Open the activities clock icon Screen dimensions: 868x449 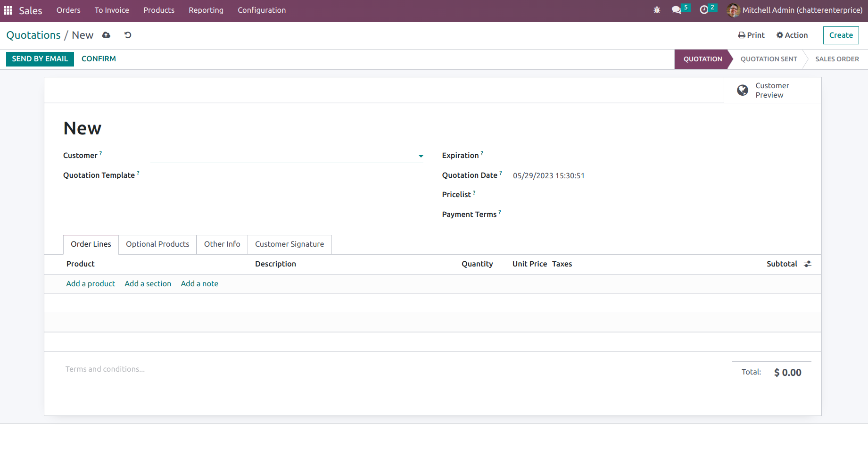(704, 10)
